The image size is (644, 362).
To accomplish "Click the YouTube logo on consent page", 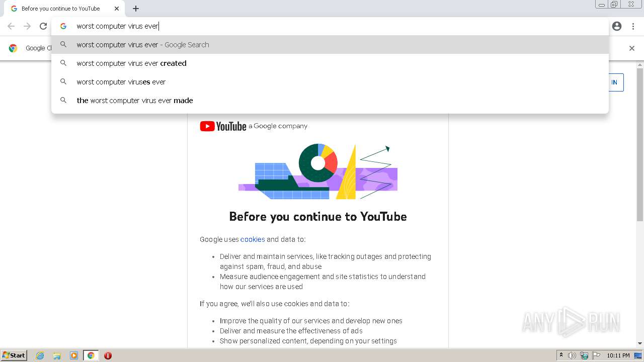I will coord(223,126).
